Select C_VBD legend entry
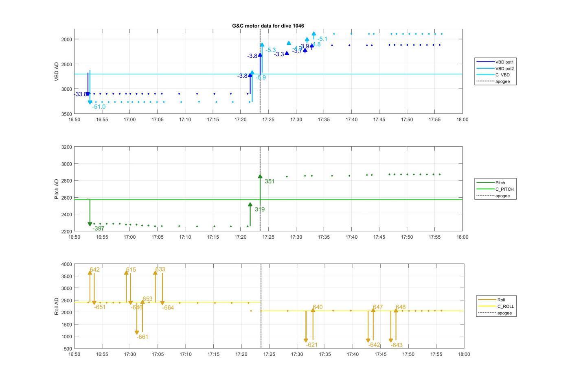Image resolution: width=570 pixels, height=392 pixels. [493, 75]
